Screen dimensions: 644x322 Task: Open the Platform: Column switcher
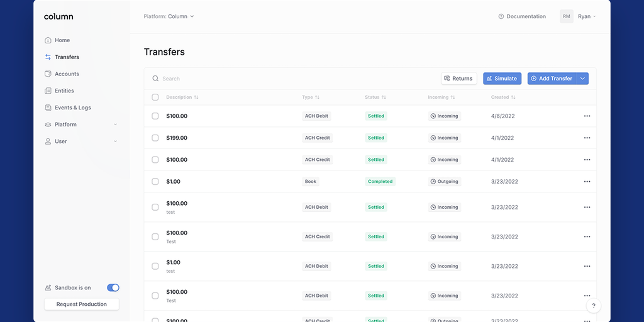click(x=169, y=16)
